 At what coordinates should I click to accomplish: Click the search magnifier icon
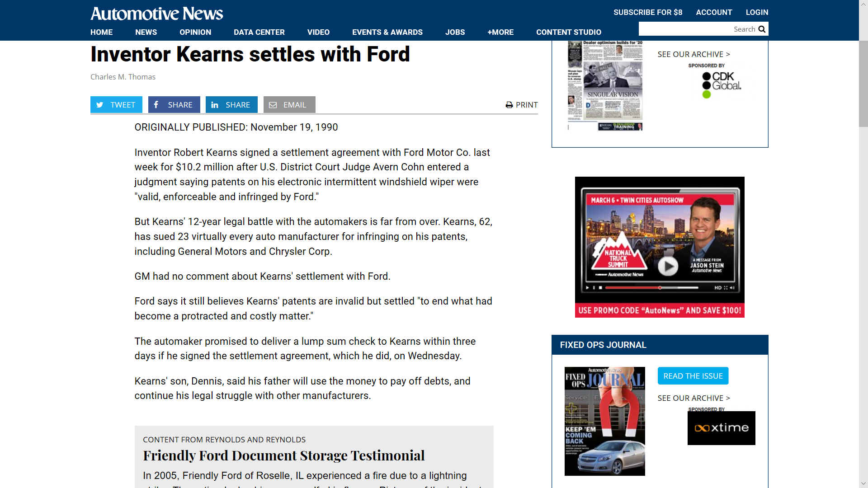point(762,29)
